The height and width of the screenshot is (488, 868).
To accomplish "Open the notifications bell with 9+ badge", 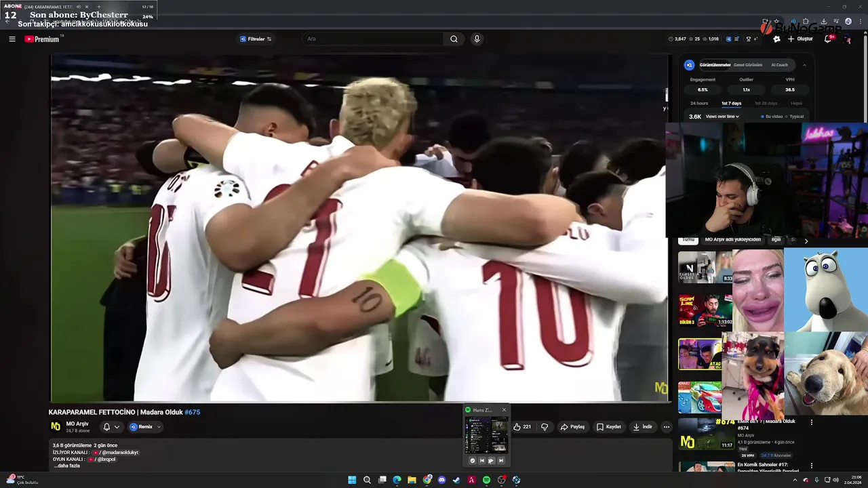I will tap(828, 39).
